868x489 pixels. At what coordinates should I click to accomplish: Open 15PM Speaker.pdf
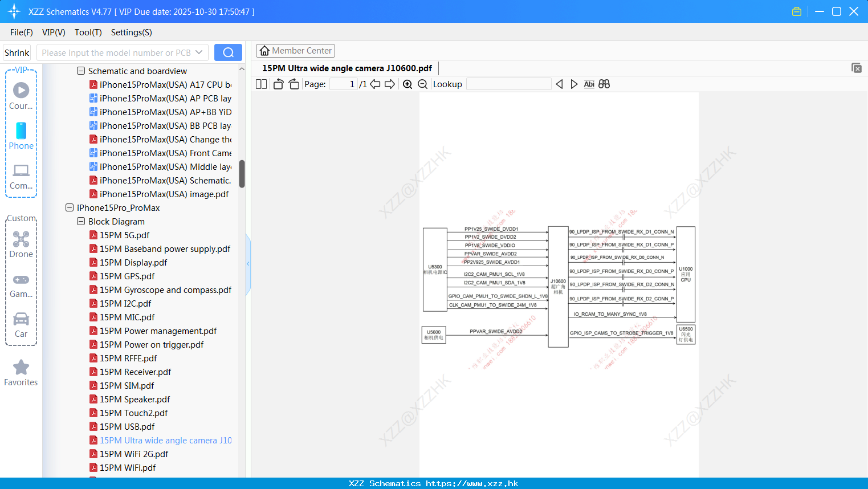[130, 400]
